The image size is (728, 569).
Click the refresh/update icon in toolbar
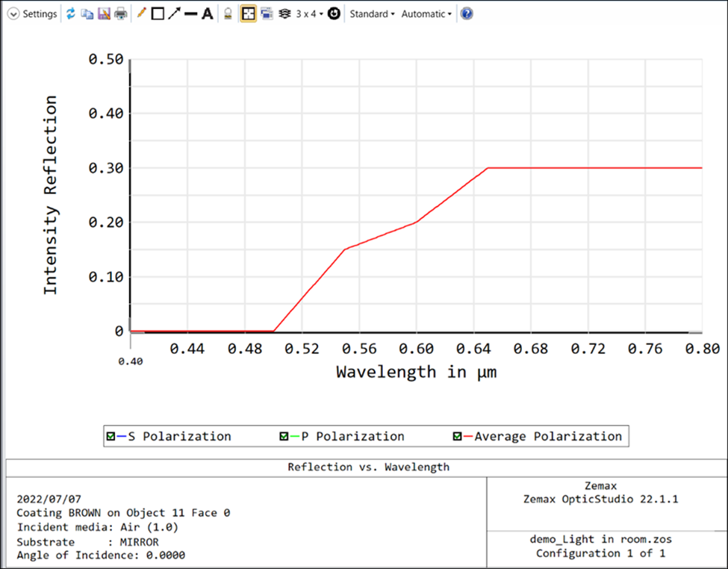point(71,14)
